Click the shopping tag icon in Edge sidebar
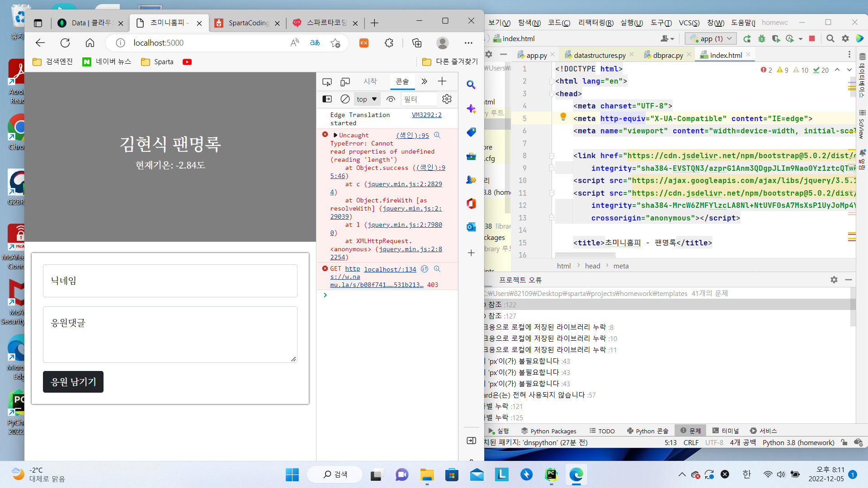868x488 pixels. pos(471,132)
